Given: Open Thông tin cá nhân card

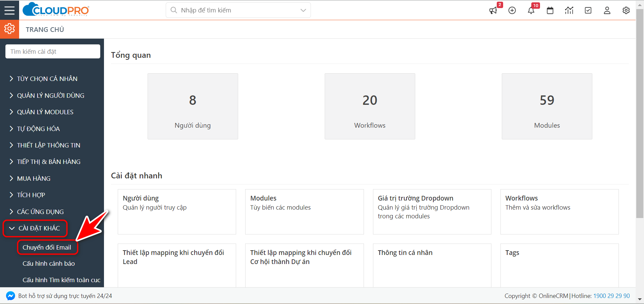Looking at the screenshot, I should (x=432, y=265).
